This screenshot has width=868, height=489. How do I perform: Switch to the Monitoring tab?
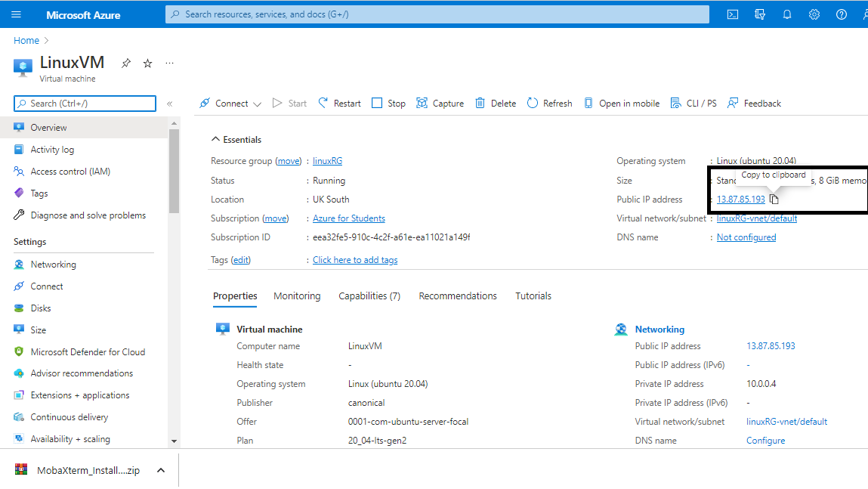(x=297, y=296)
